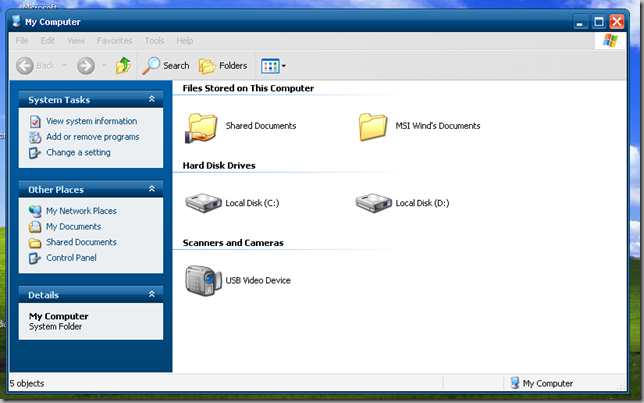Click the Scanners and Cameras group header
Viewport: 644px width, 403px height.
click(x=233, y=243)
